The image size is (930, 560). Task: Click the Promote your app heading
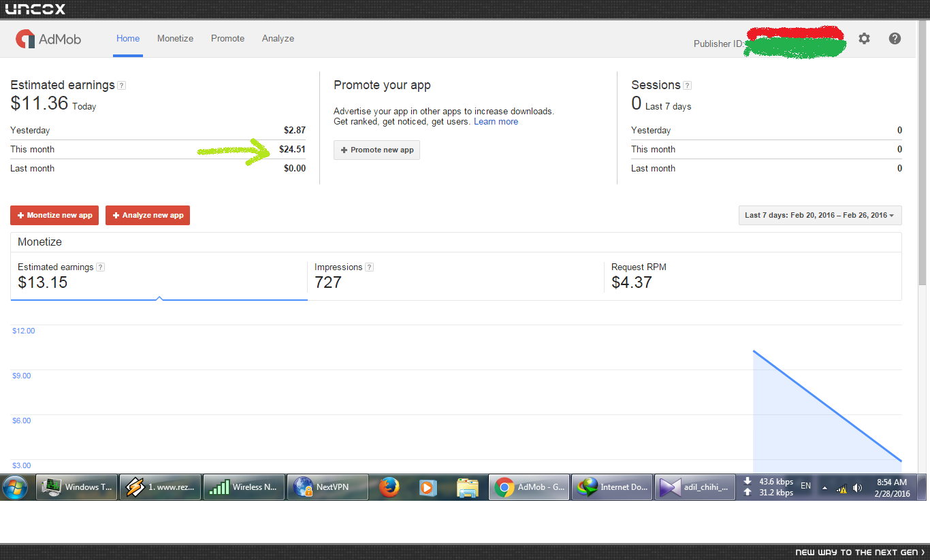coord(382,85)
